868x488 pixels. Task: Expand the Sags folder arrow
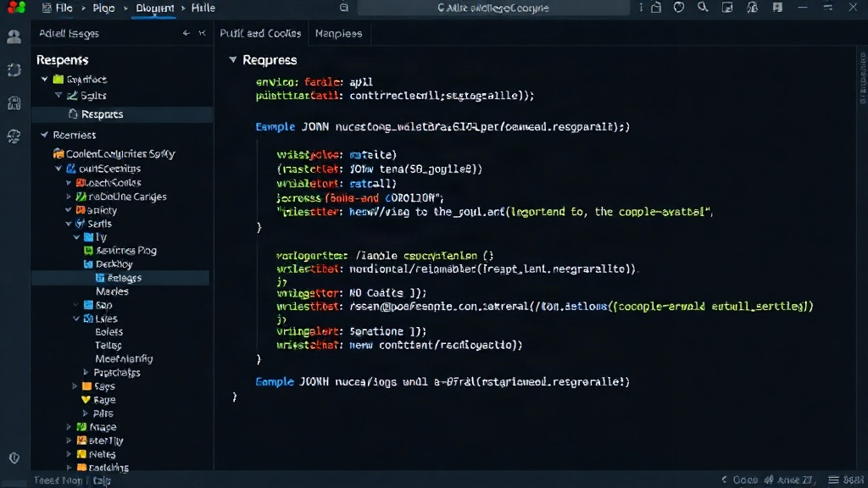(75, 385)
